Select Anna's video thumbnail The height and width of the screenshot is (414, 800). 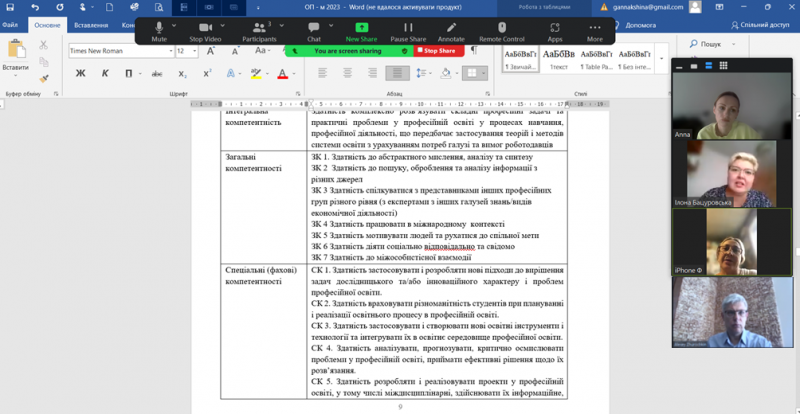point(732,106)
